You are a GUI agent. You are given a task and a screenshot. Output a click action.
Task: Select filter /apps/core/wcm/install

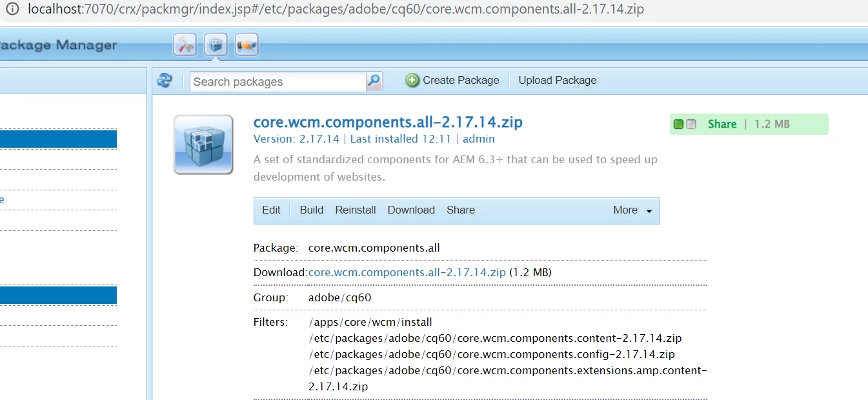pos(371,322)
